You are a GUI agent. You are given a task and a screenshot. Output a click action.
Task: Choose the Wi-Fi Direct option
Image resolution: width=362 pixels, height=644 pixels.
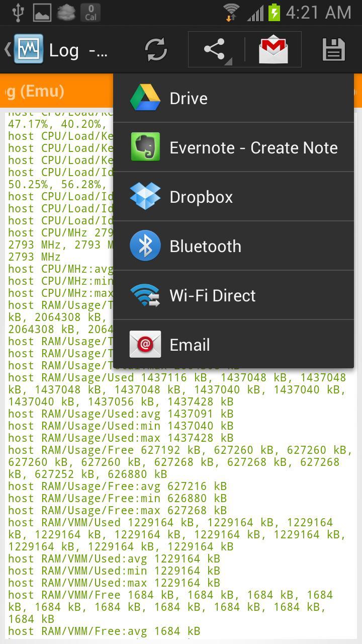coord(233,295)
